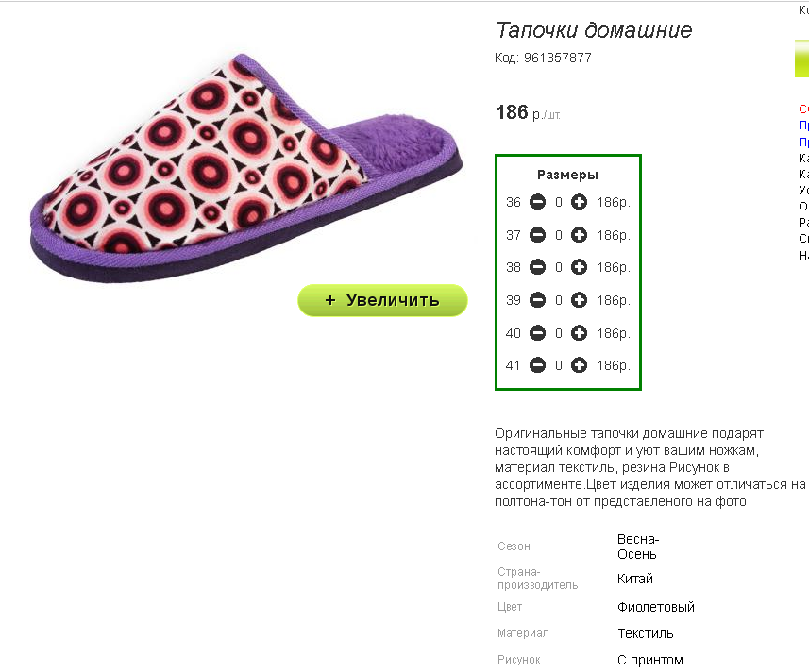Click the size 36 quantity value
Image resolution: width=809 pixels, height=672 pixels.
[x=559, y=203]
